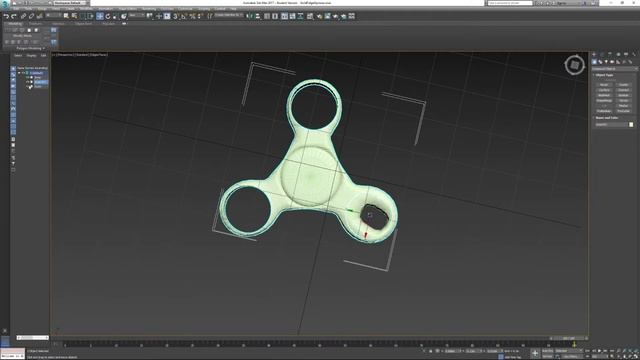
Task: Click the object name input field
Action: 611,124
